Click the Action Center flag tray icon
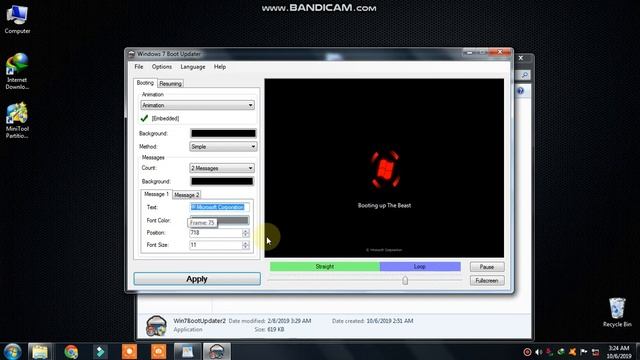The width and height of the screenshot is (640, 360). point(584,352)
